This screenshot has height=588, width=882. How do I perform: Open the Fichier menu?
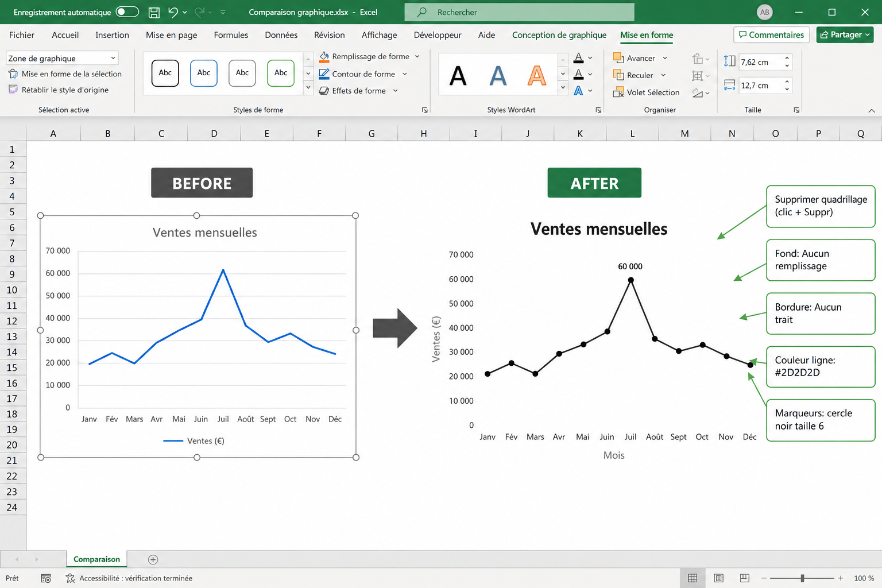tap(22, 35)
